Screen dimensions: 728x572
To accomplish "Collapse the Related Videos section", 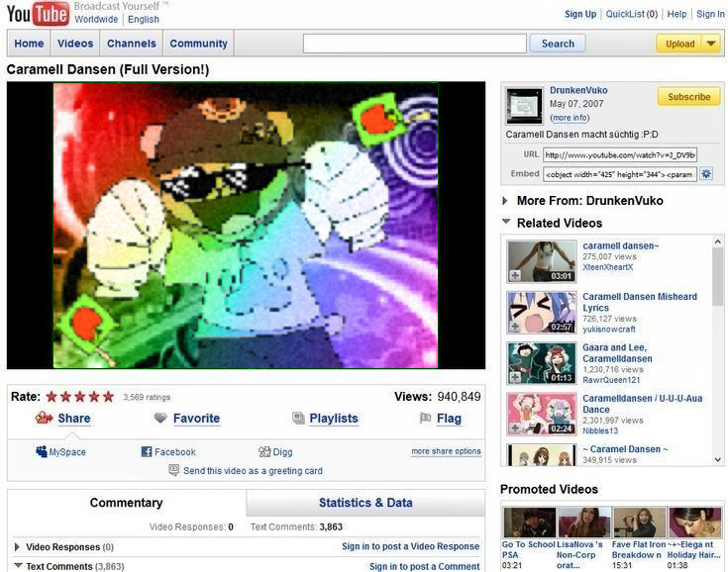I will (x=506, y=222).
